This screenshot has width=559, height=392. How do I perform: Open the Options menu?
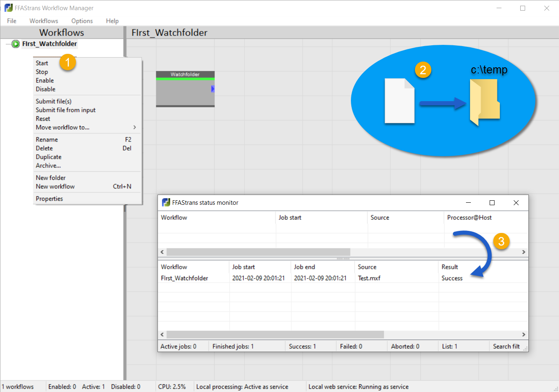[82, 21]
